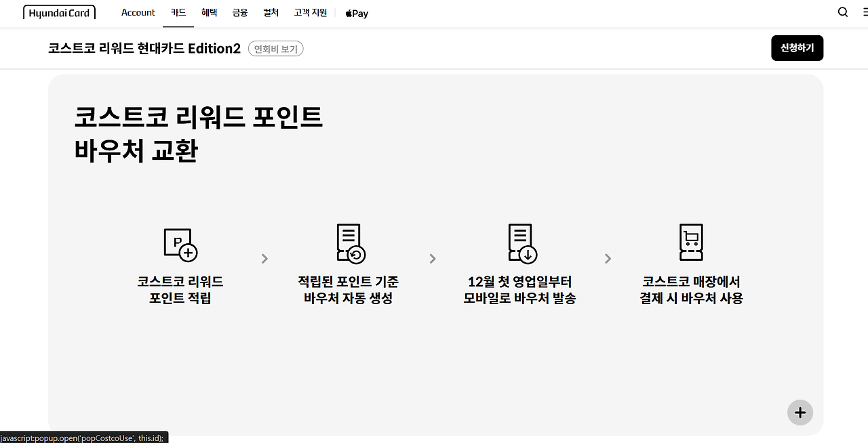Image resolution: width=868 pixels, height=443 pixels.
Task: Click the voucher download document icon
Action: coord(522,242)
